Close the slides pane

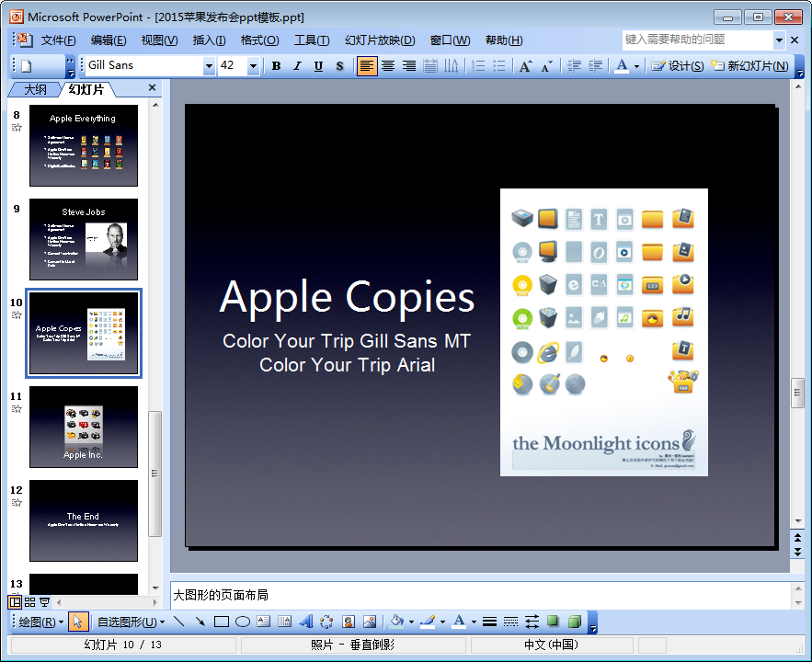pos(153,87)
